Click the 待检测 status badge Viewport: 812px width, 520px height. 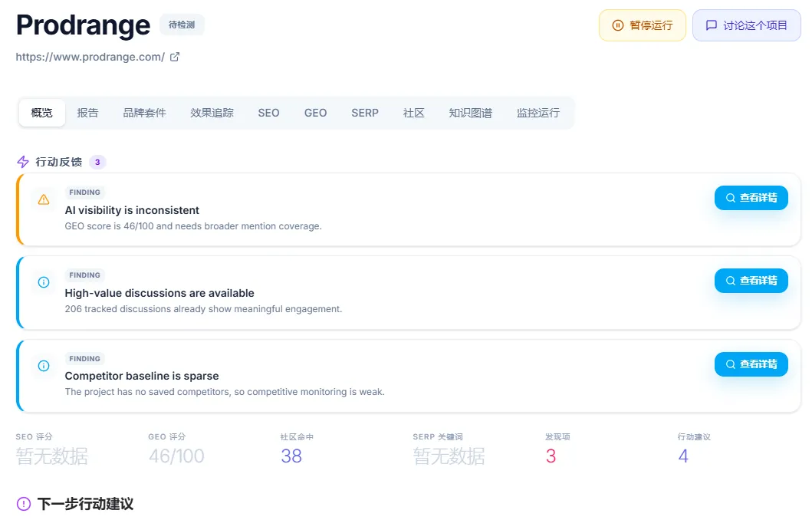(x=182, y=24)
